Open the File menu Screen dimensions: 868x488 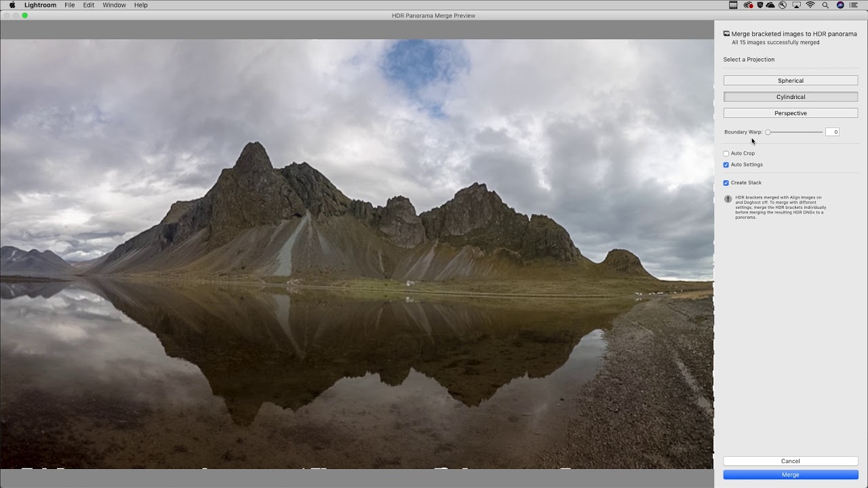coord(70,5)
